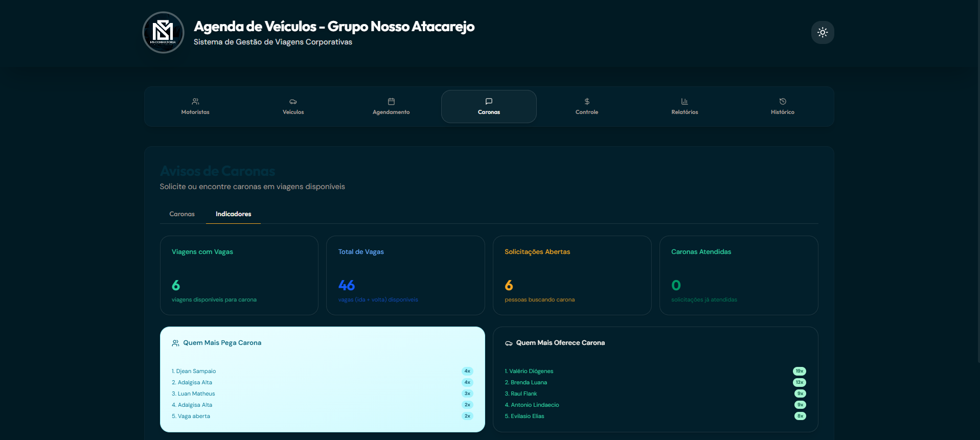Click 'Sistema de Gestão de Viagens Corporativas' subtitle

point(273,42)
